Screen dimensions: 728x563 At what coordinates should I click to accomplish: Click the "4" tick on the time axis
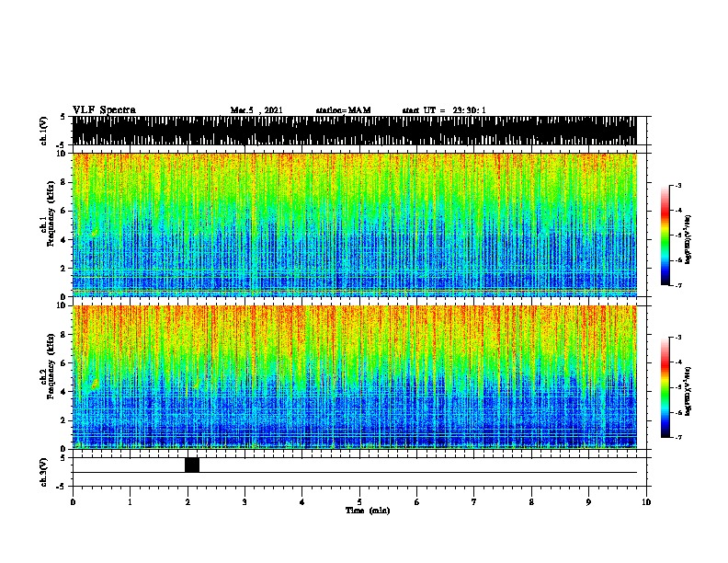(x=302, y=502)
